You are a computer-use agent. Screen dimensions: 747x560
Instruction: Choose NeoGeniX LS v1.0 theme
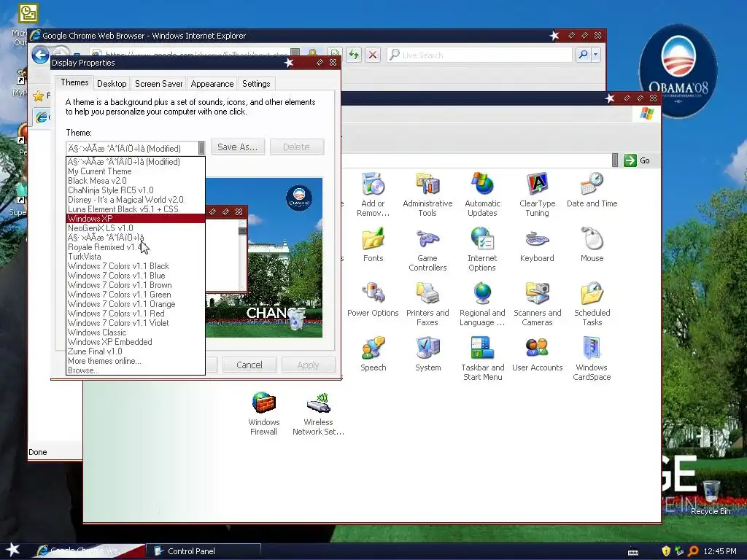coord(136,228)
